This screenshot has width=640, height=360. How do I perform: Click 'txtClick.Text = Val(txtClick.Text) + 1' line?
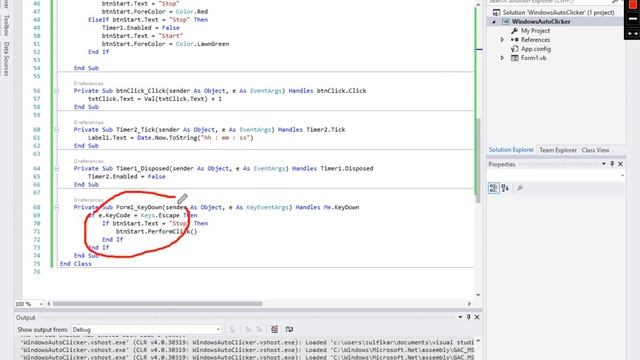point(155,99)
